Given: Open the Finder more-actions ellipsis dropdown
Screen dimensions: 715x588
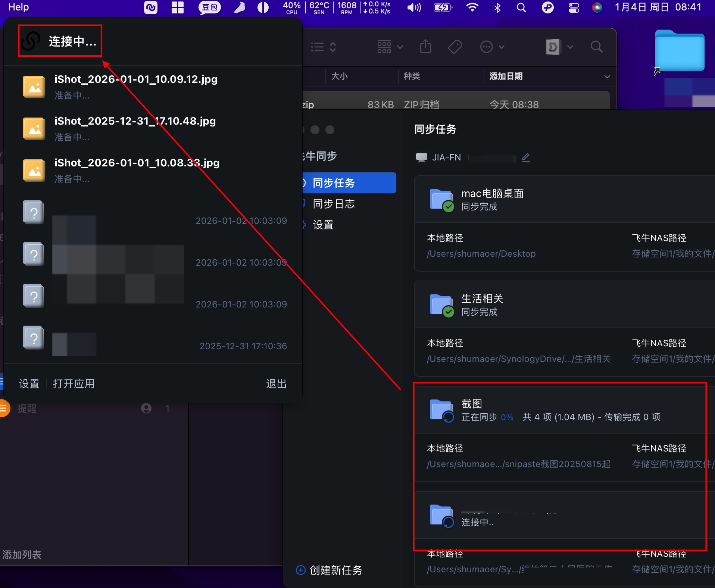Looking at the screenshot, I should coord(492,47).
